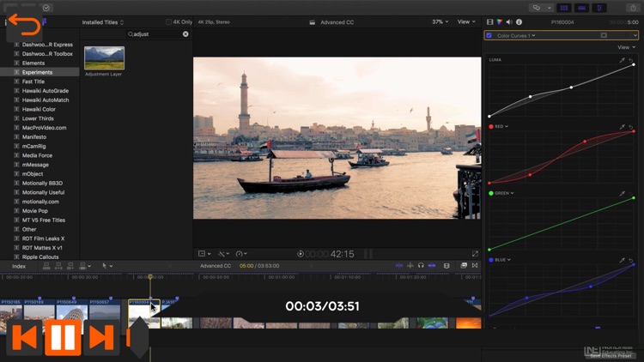
Task: Toggle timeline snapping
Action: (432, 266)
